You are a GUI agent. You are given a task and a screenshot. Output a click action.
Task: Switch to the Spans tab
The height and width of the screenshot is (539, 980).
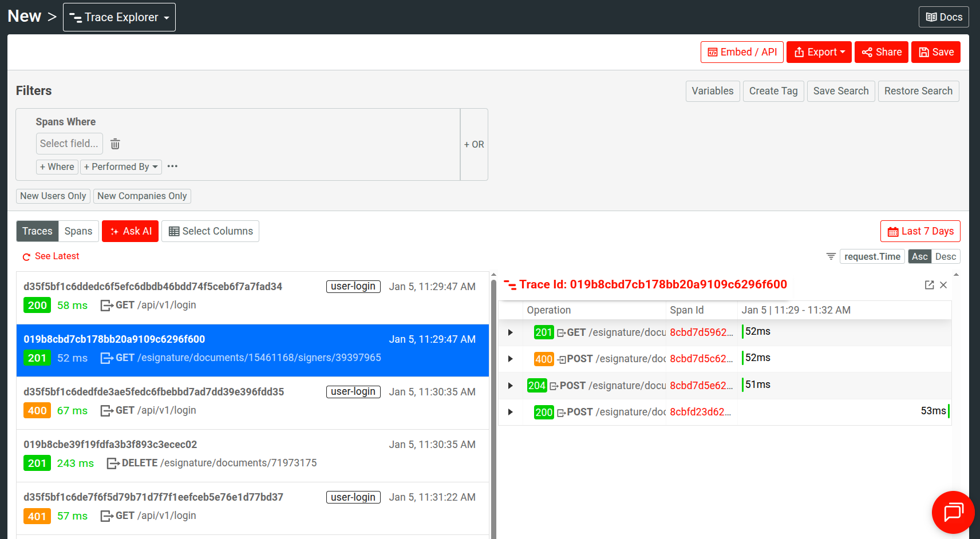click(x=78, y=231)
